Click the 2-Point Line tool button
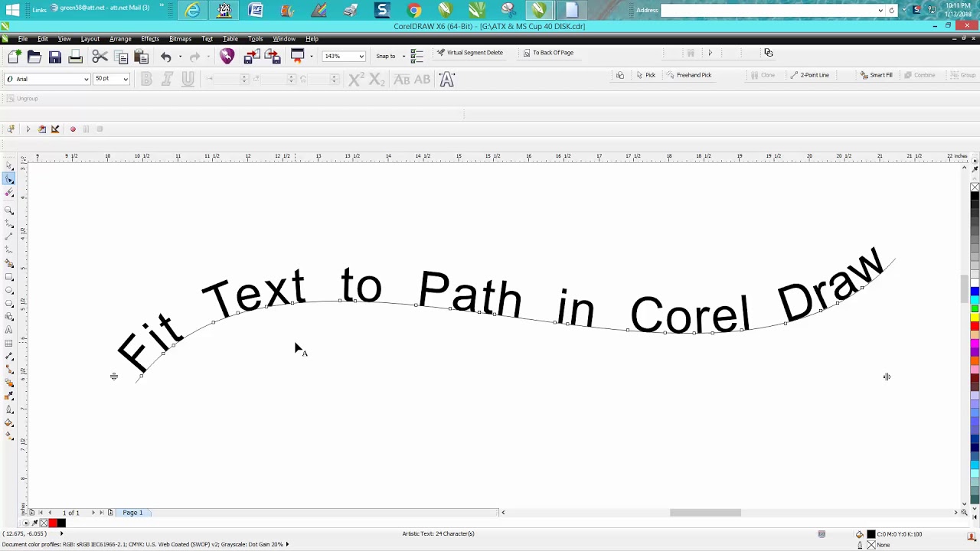 click(810, 75)
